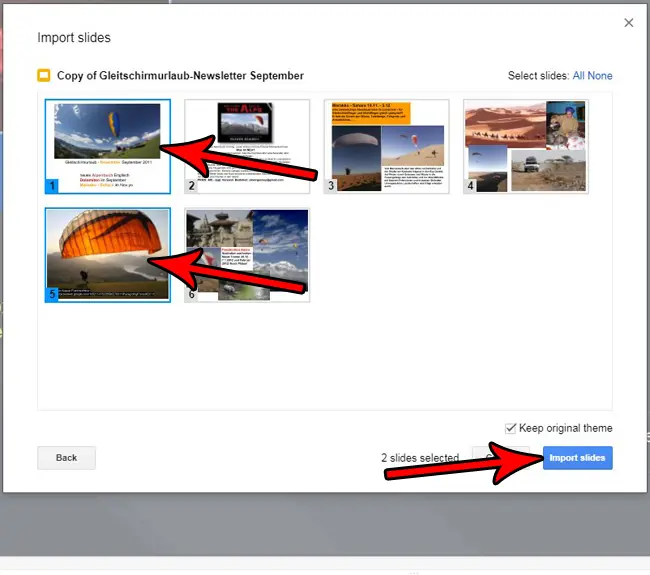Click the presentation name Copy of Gleitschirmurlaub-Newsletter

pos(179,75)
